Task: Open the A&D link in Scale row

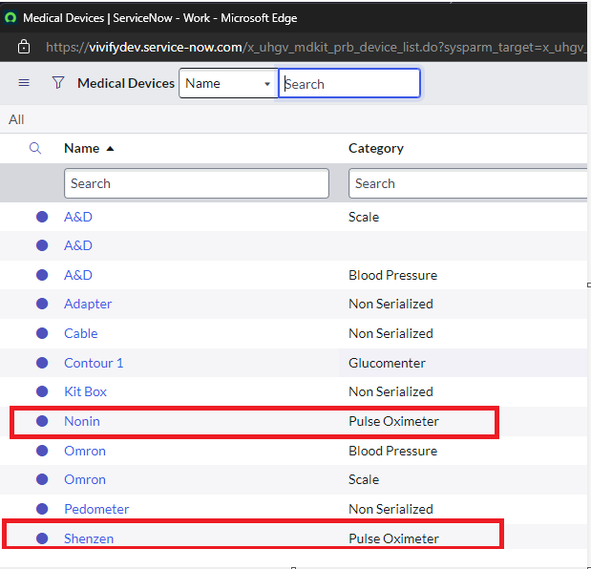Action: (x=78, y=217)
